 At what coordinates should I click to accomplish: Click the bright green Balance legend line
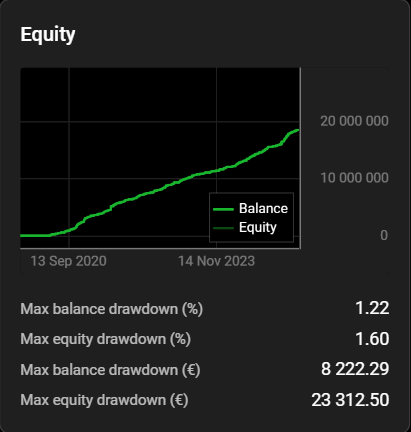(223, 209)
